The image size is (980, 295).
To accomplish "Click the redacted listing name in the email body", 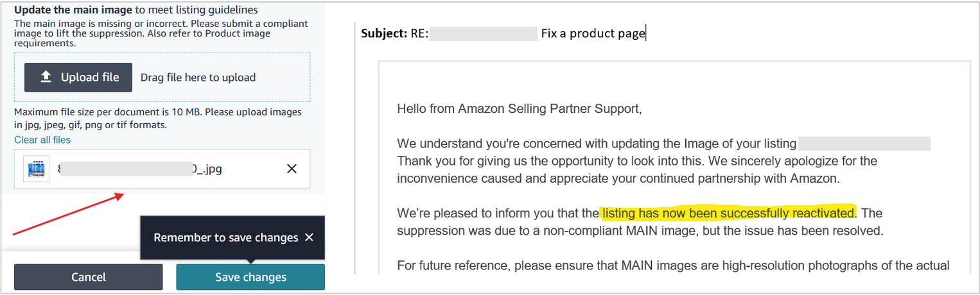I will click(x=864, y=144).
